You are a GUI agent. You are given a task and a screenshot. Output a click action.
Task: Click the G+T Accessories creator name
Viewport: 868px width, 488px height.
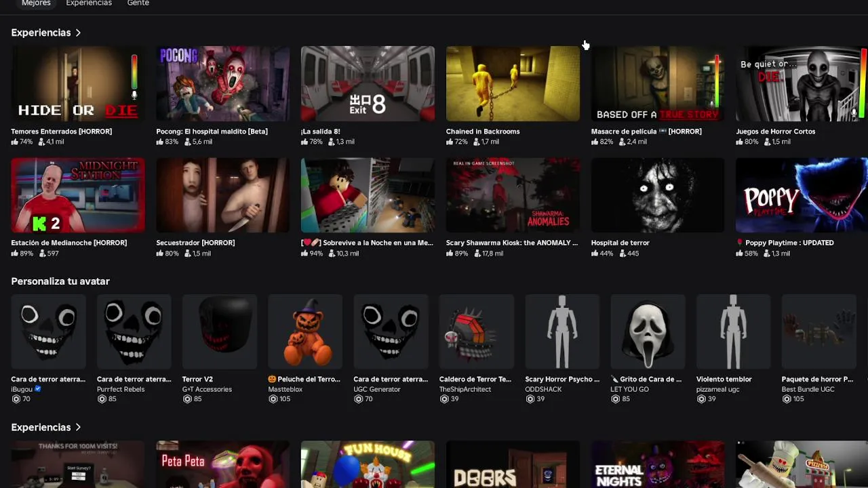tap(207, 389)
